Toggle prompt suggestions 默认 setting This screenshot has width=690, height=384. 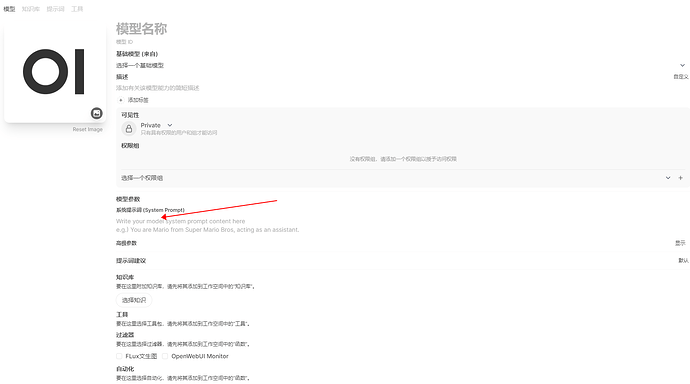coord(683,260)
